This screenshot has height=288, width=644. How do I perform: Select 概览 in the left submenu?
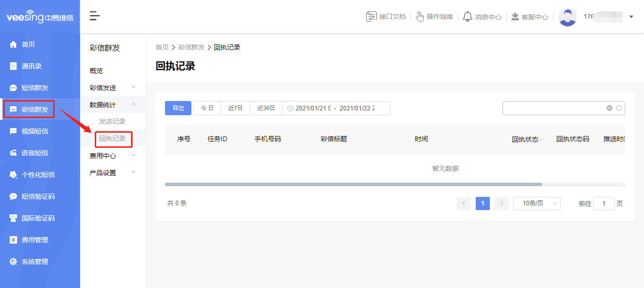click(x=95, y=70)
